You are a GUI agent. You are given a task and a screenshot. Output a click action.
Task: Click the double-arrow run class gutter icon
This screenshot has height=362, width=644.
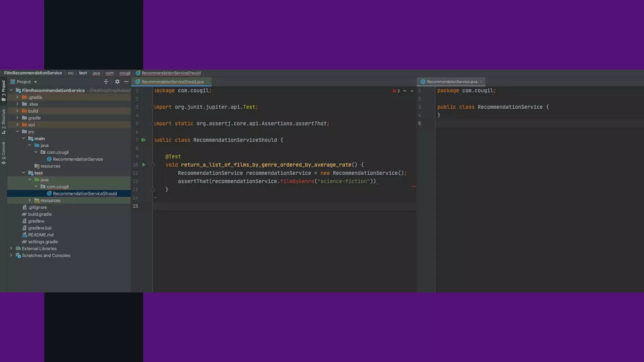coord(143,140)
